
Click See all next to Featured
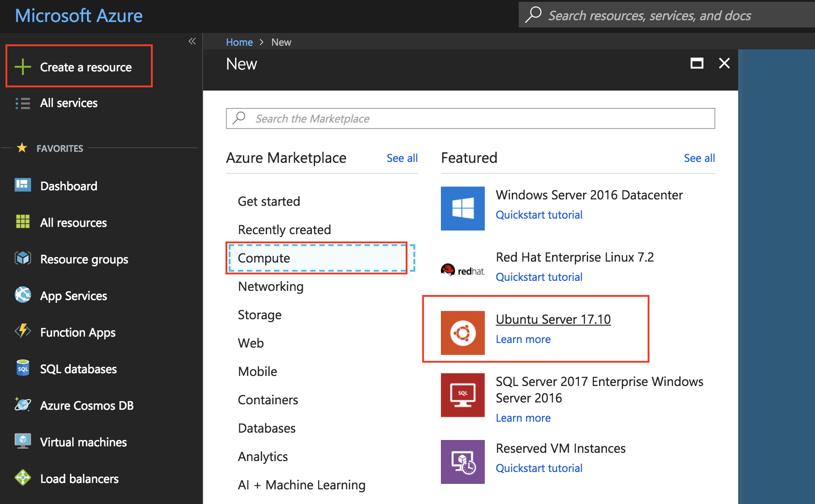pyautogui.click(x=699, y=158)
